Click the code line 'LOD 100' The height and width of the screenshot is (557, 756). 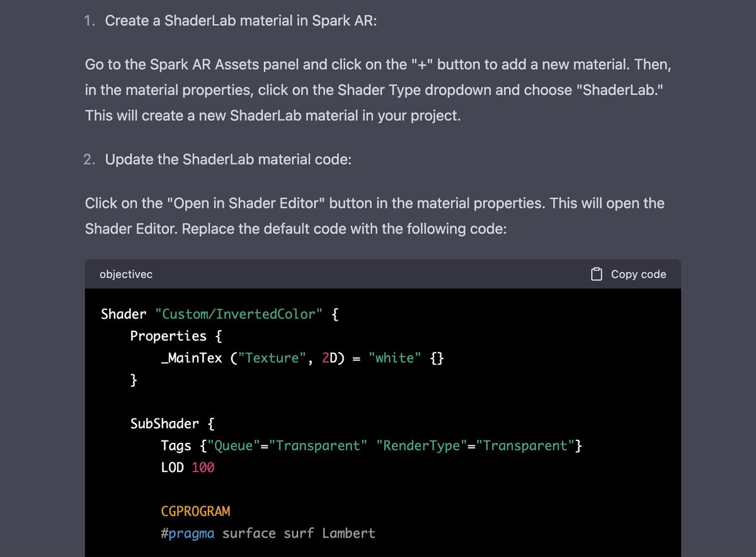click(187, 468)
